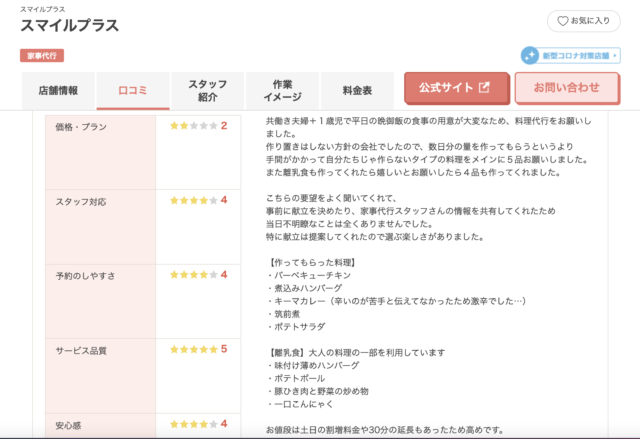
Task: Select the 口コミ tab
Action: point(133,90)
